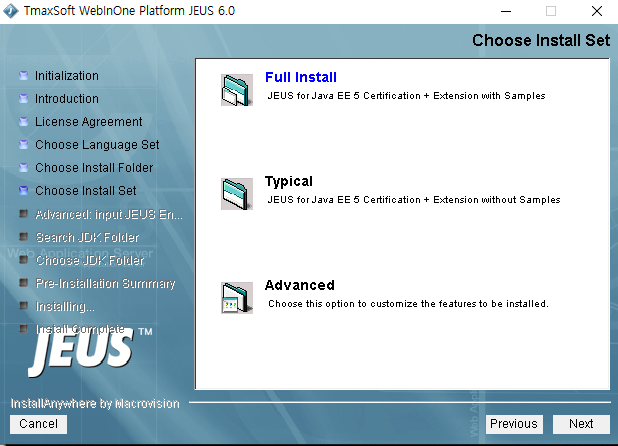Click the Choose JDK Folder bullet icon
This screenshot has width=618, height=446.
[24, 259]
